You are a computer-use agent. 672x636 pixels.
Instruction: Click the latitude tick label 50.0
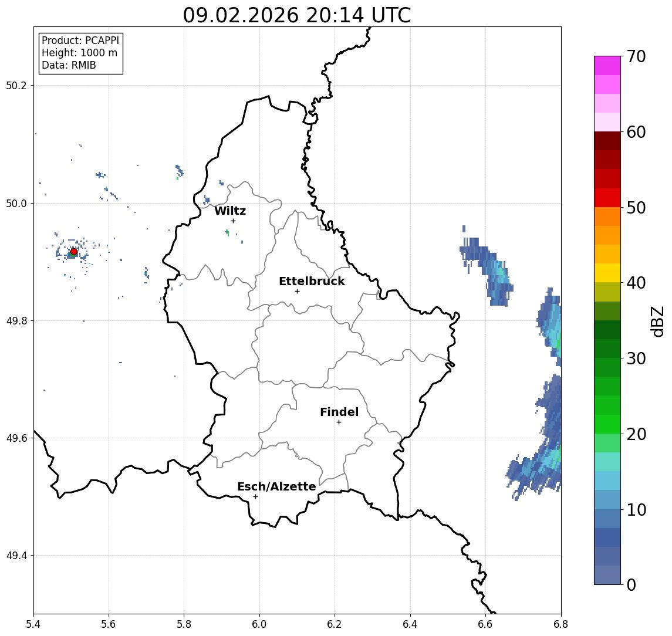[x=16, y=203]
